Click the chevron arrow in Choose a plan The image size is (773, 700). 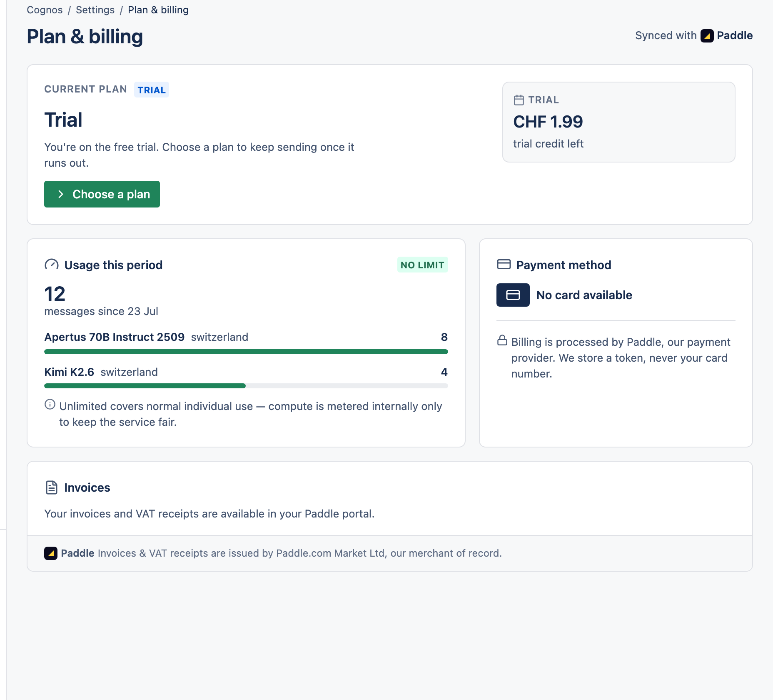coord(61,194)
